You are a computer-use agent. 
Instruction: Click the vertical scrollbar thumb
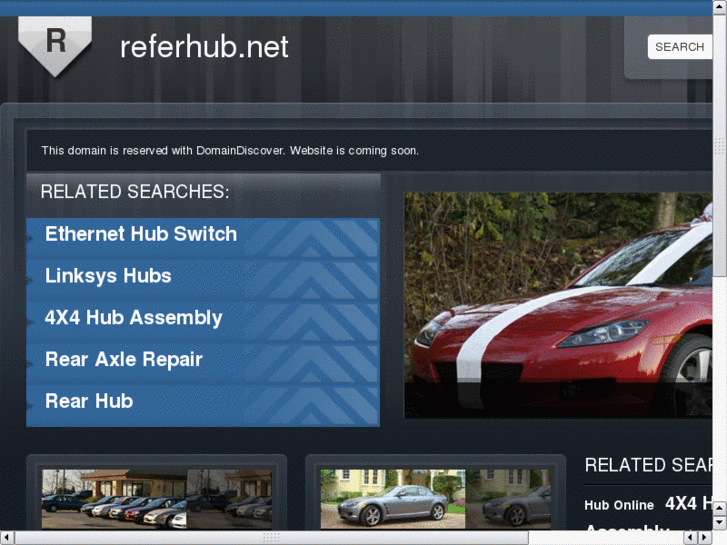720,146
